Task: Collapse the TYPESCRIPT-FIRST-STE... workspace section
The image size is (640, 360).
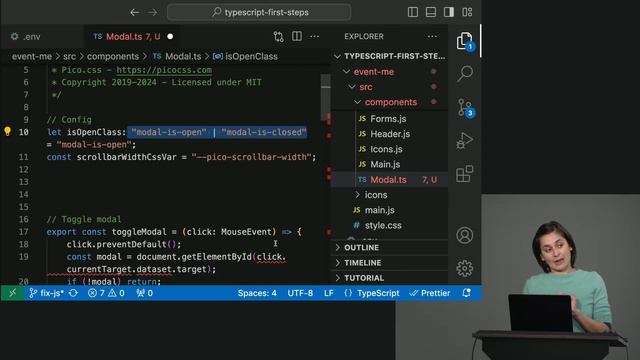Action: 390,56
